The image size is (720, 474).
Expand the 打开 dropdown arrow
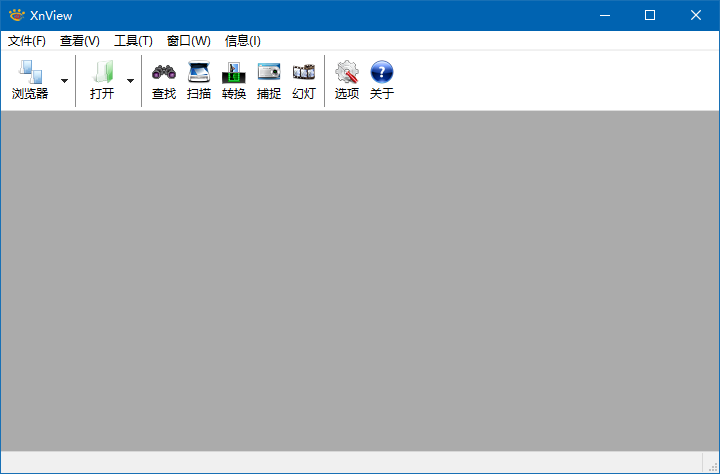pyautogui.click(x=130, y=81)
